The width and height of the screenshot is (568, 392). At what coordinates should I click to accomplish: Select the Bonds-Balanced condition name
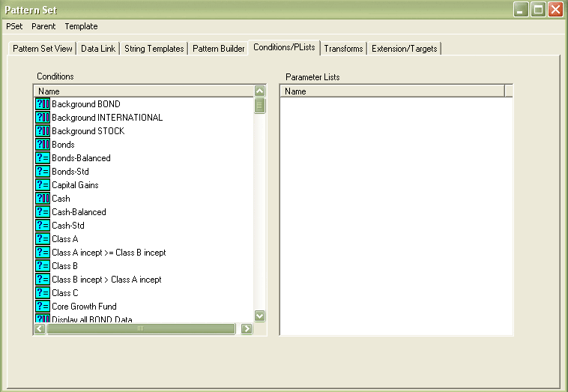coord(81,158)
